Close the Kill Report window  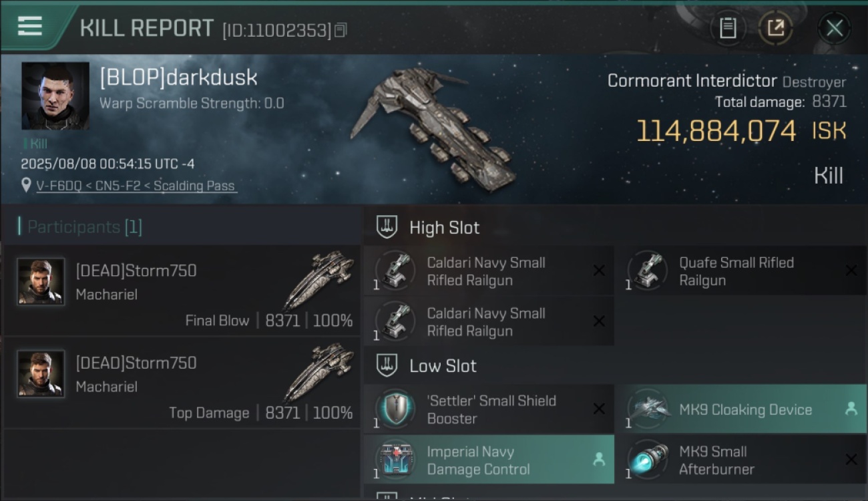tap(834, 28)
